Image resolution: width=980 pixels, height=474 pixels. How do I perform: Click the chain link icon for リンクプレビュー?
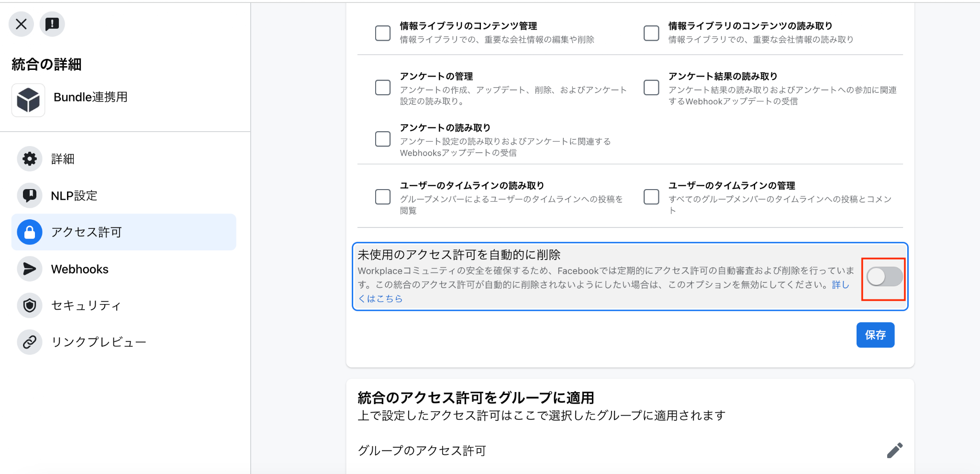(30, 342)
